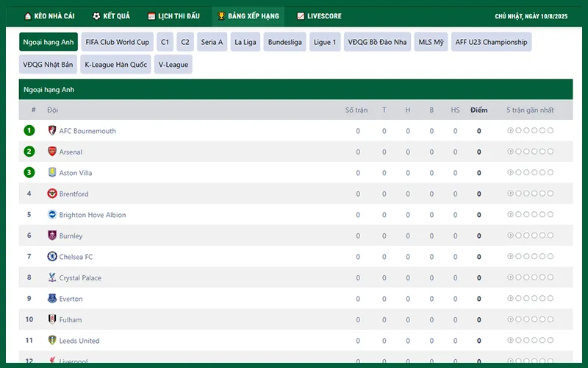Click the Everton club crest icon
The width and height of the screenshot is (588, 368).
point(52,298)
